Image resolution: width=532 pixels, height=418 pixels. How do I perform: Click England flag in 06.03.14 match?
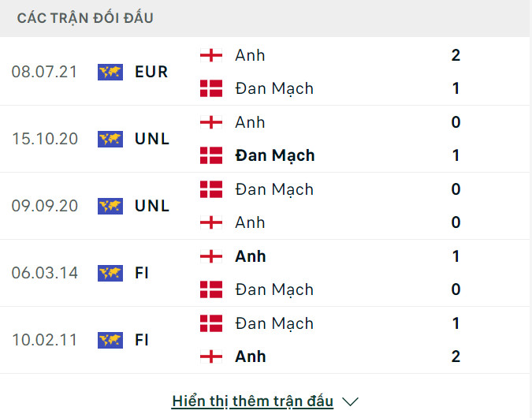210,256
